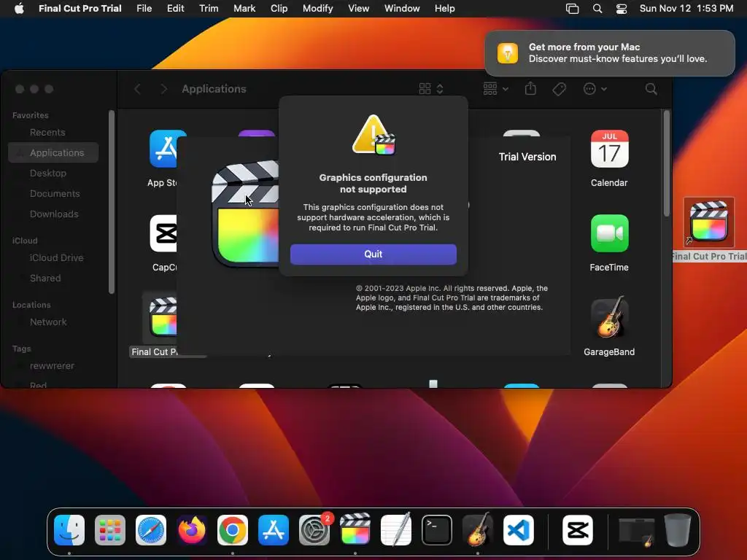Open System Settings from the Dock
Viewport: 747px width, 560px height.
point(314,530)
